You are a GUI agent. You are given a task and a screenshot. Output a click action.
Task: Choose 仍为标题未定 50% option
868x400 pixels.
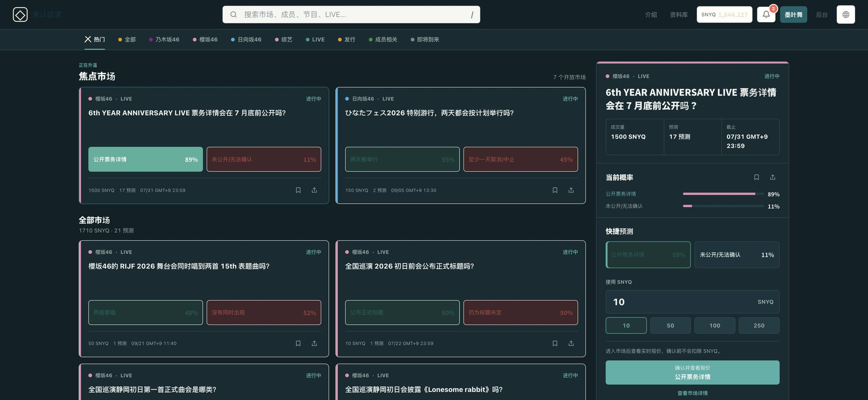pyautogui.click(x=521, y=312)
